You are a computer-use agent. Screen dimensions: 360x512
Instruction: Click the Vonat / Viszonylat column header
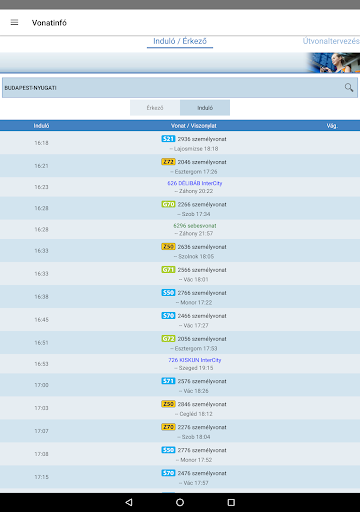(x=194, y=126)
